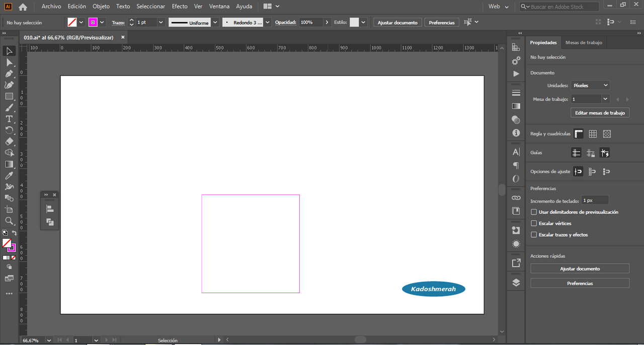Open the Objeto menu
The height and width of the screenshot is (345, 644).
pyautogui.click(x=101, y=7)
